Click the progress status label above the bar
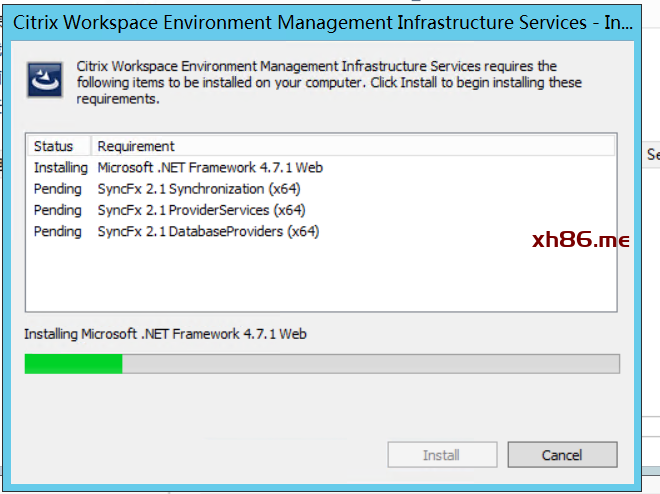Image resolution: width=660 pixels, height=494 pixels. point(165,334)
